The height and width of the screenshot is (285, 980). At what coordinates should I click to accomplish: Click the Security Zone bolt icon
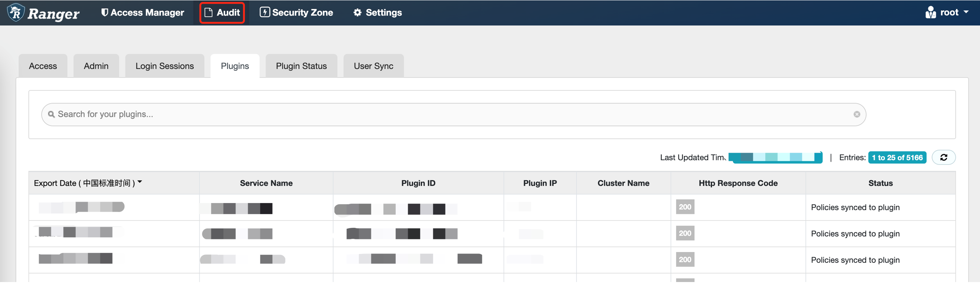(264, 12)
